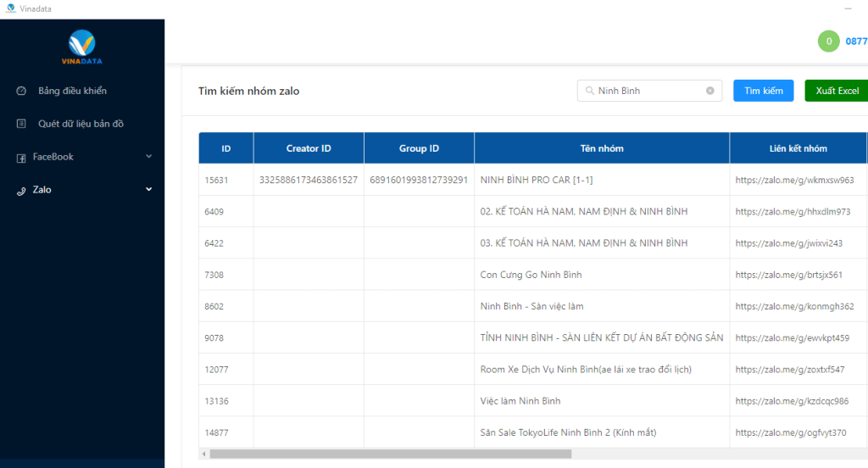Open Bảng điều khiển menu item
Screen dimensions: 868x468
click(72, 91)
